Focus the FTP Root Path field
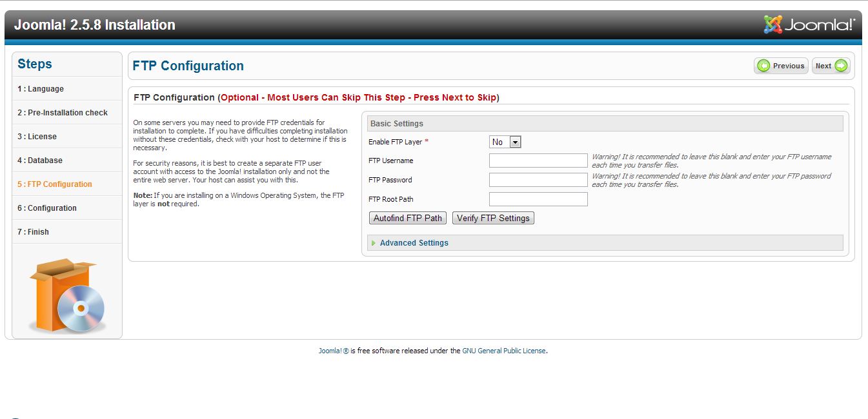This screenshot has width=868, height=419. coord(538,199)
